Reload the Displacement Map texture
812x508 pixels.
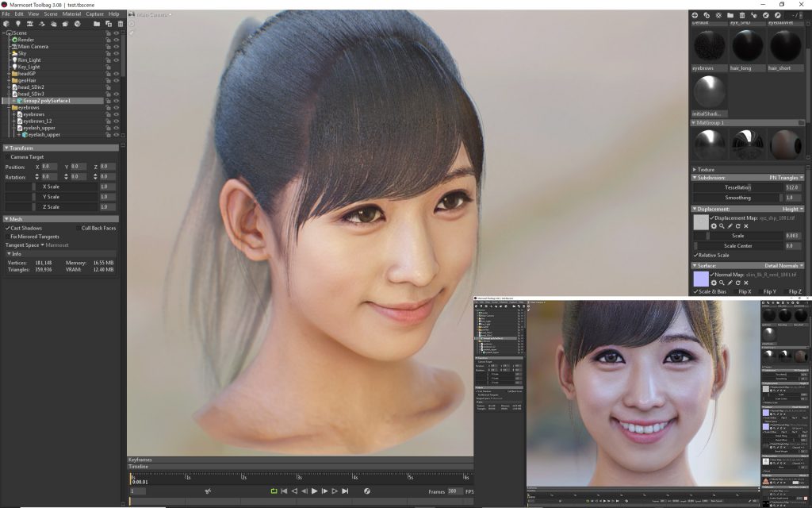(738, 226)
